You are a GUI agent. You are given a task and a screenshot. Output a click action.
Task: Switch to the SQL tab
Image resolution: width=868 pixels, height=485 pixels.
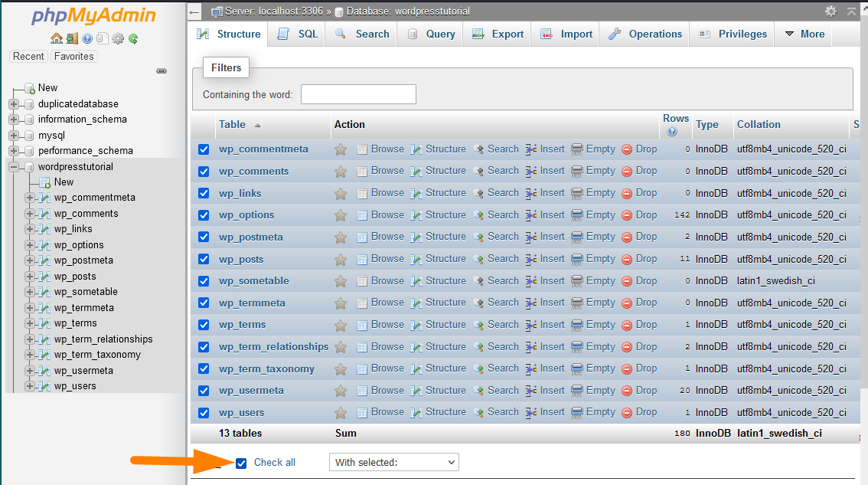pyautogui.click(x=298, y=34)
